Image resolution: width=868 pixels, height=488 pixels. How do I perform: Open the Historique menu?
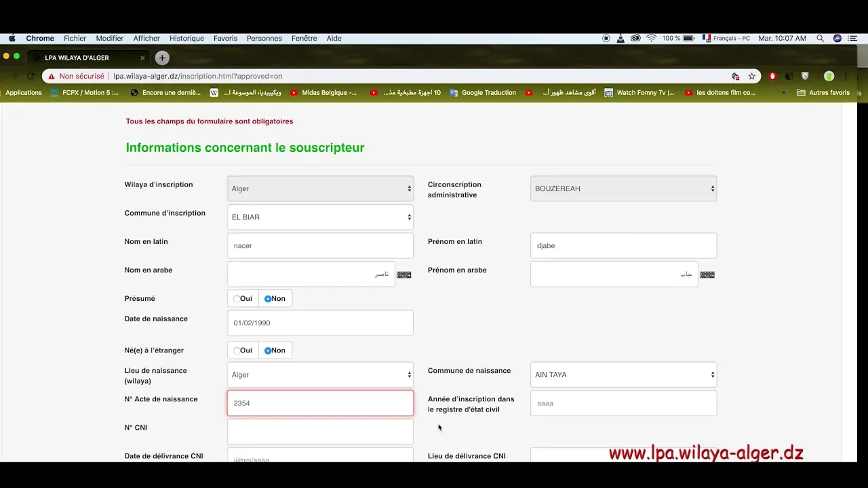point(186,39)
